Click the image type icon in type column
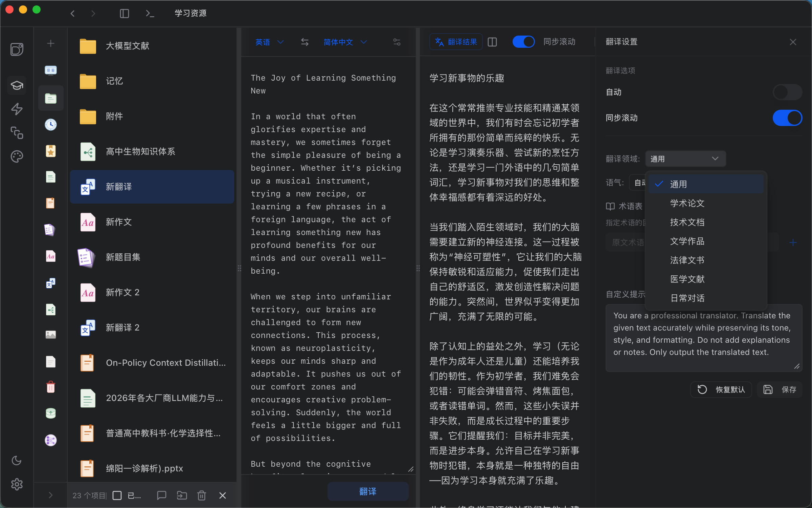Image resolution: width=812 pixels, height=508 pixels. (51, 335)
